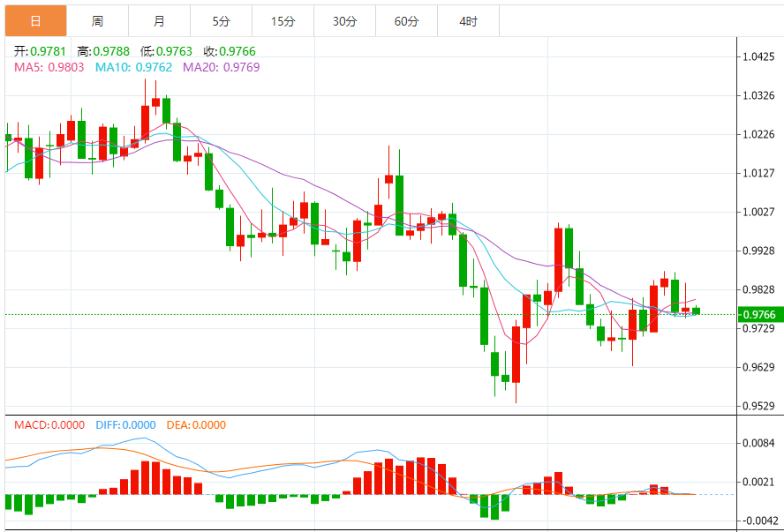Click the 1.0226 price axis label
The height and width of the screenshot is (532, 784).
point(758,134)
